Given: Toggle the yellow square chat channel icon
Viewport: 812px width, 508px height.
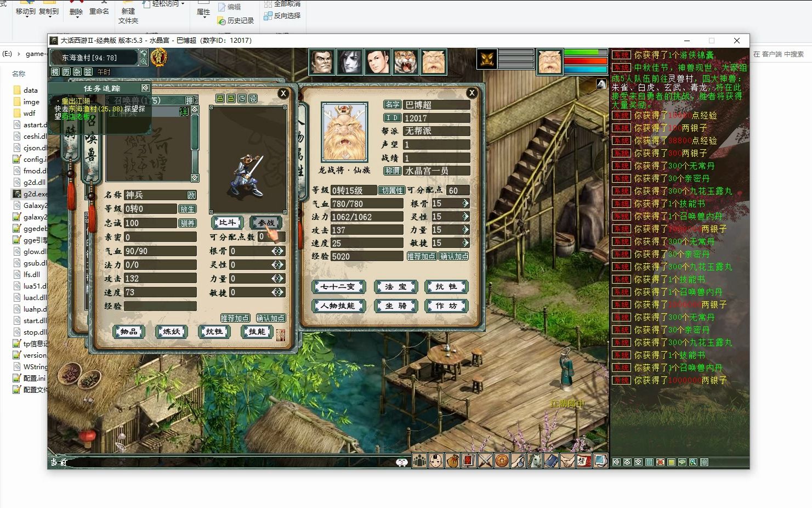Looking at the screenshot, I should pos(671,462).
